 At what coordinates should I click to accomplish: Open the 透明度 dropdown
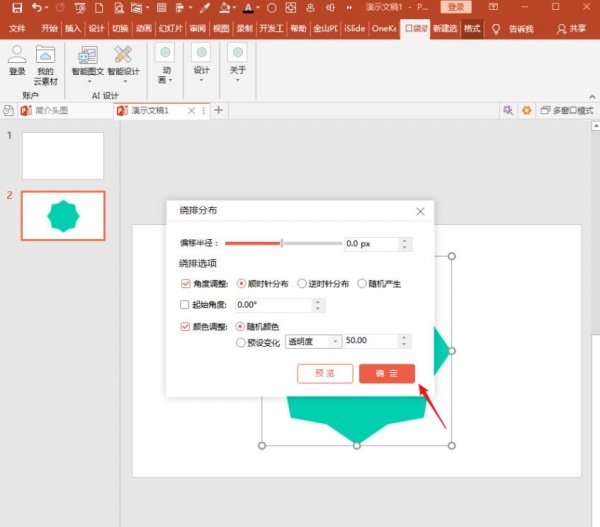click(313, 342)
